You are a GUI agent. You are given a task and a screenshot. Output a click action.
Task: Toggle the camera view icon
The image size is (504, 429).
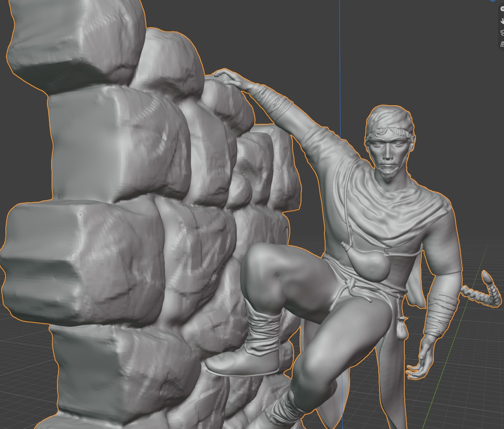tap(502, 33)
